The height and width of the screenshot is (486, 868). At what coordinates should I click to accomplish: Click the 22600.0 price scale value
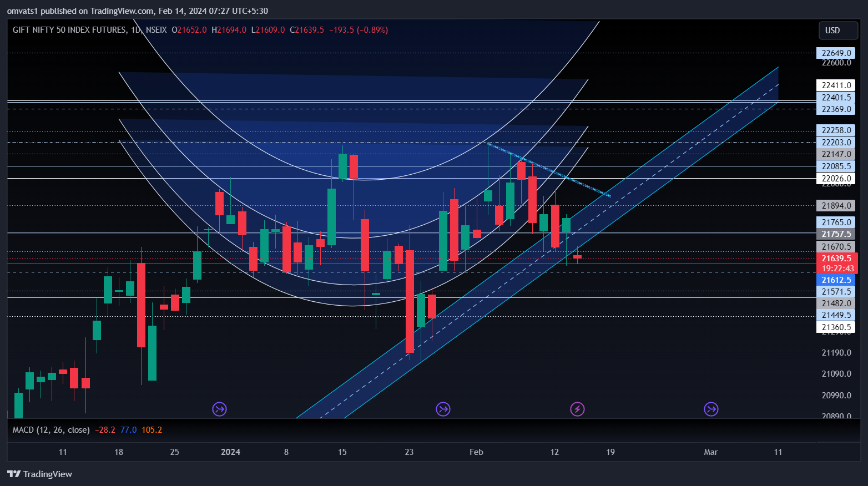836,63
